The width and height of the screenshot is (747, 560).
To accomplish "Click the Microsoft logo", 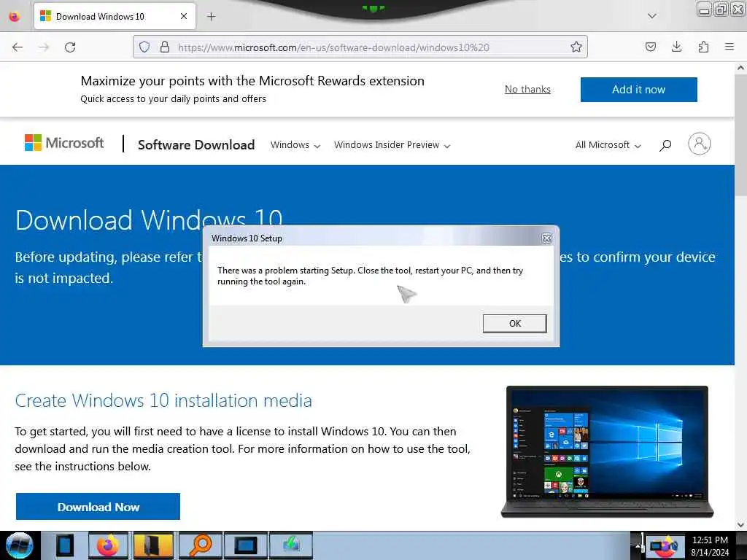I will [64, 143].
